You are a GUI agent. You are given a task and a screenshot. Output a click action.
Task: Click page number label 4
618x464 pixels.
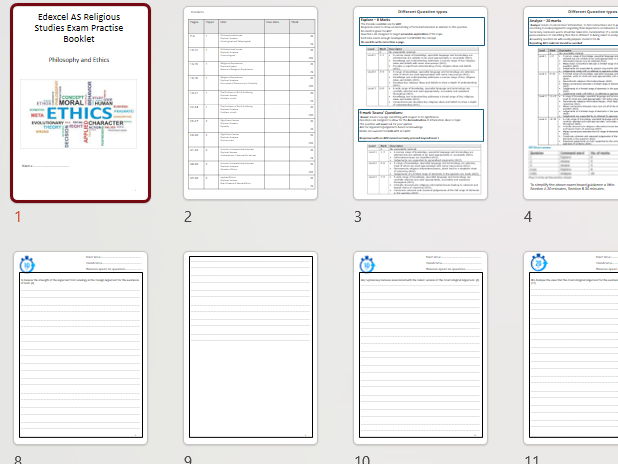[528, 216]
